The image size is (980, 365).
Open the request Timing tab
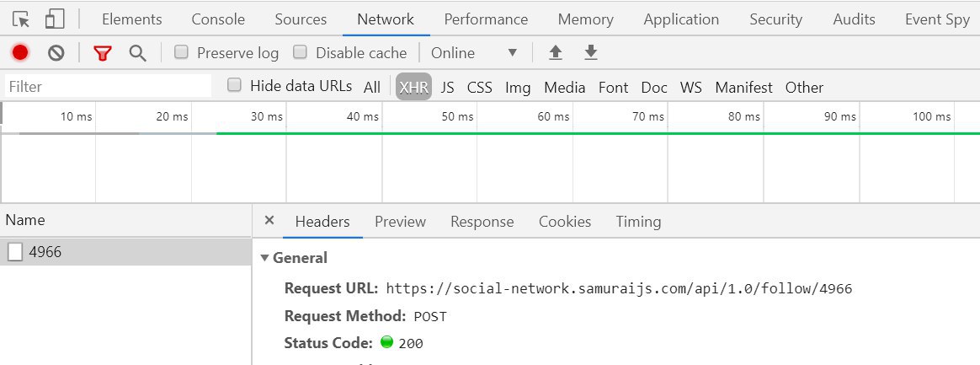point(638,222)
